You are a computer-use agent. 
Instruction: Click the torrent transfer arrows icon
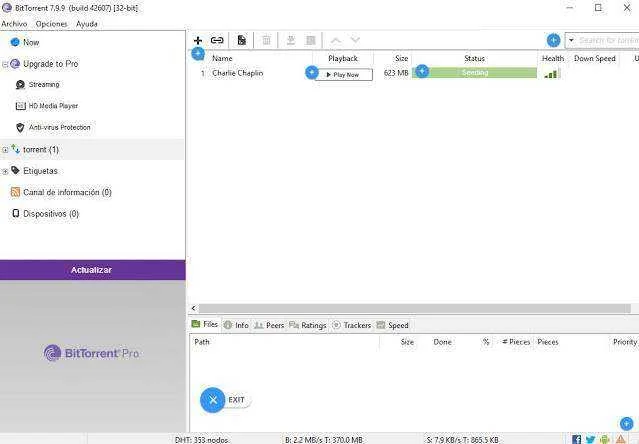pyautogui.click(x=15, y=149)
